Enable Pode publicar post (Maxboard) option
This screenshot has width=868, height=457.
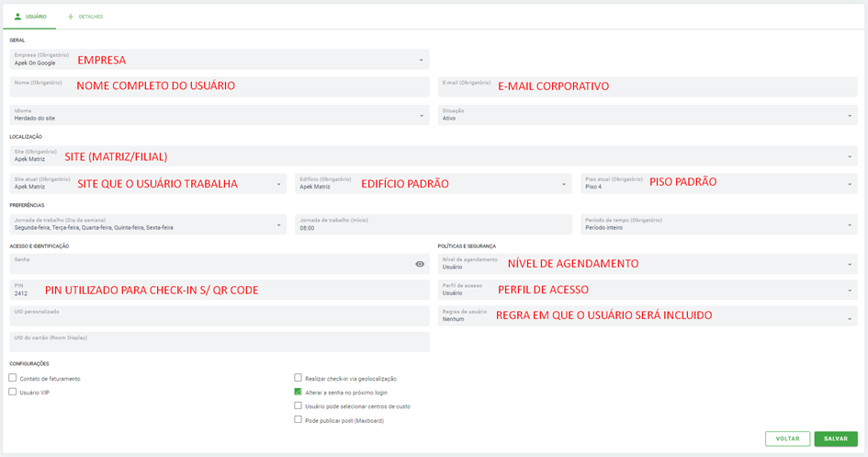(298, 419)
